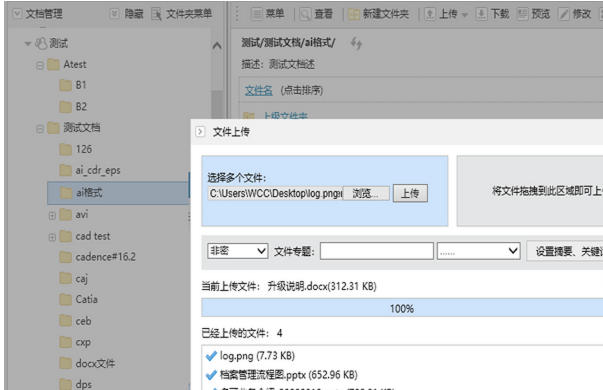This screenshot has height=390, width=603.
Task: Open the Catia folder
Action: (x=79, y=299)
